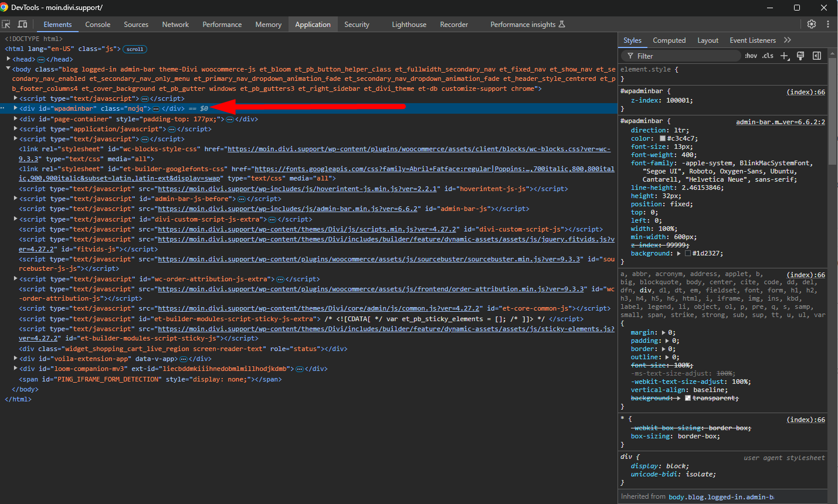Click the new style rule plus icon
Image resolution: width=838 pixels, height=504 pixels.
tap(785, 56)
